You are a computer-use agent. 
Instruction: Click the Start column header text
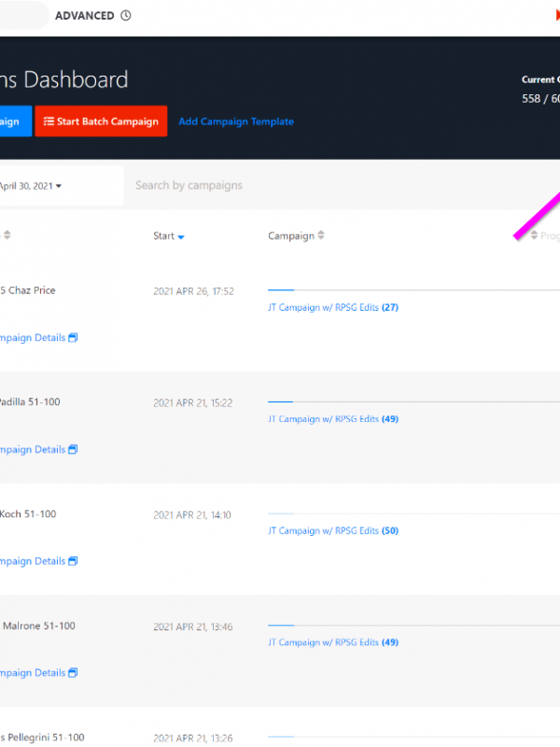163,236
